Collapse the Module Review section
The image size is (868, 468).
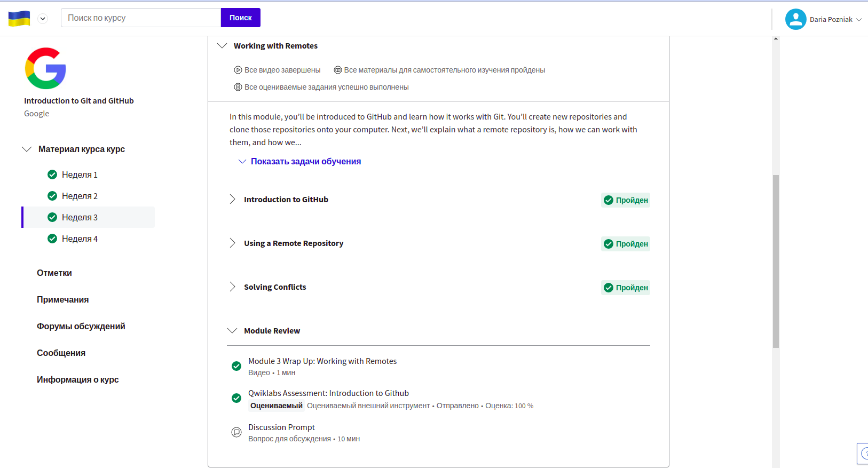(232, 331)
